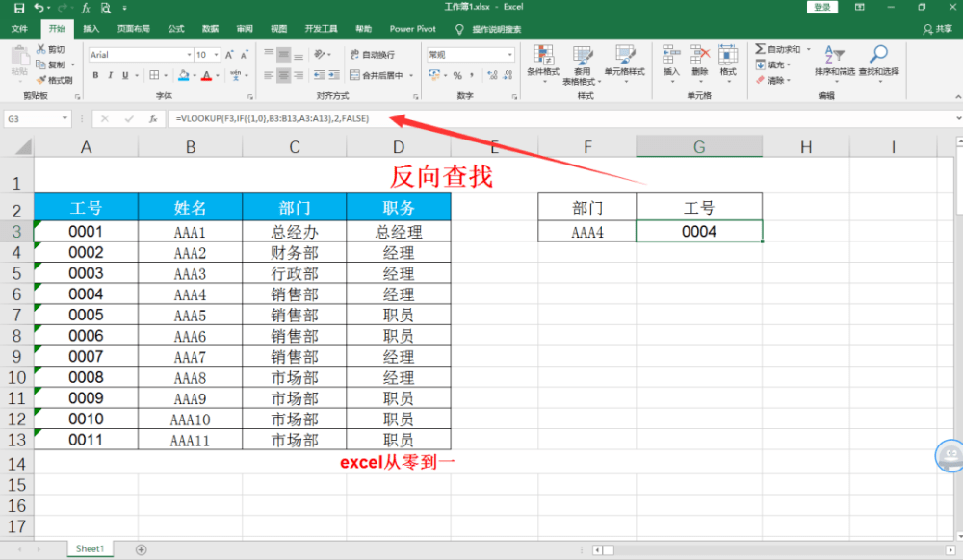
Task: Click the increase indent icon
Action: 334,75
